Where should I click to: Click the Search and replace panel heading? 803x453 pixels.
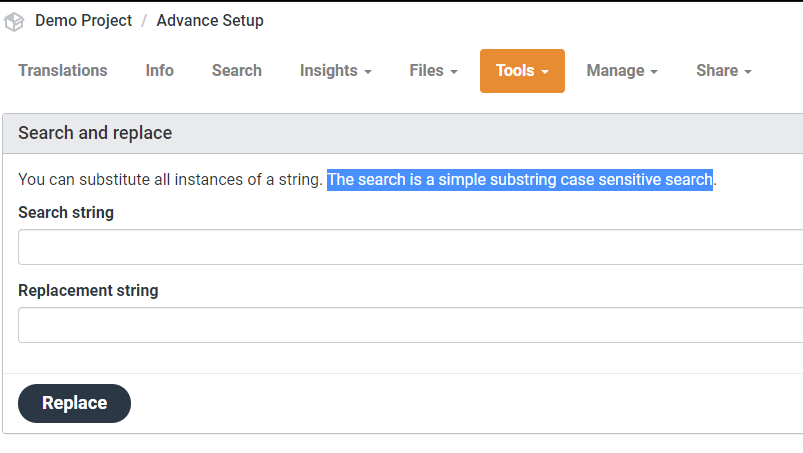[95, 133]
